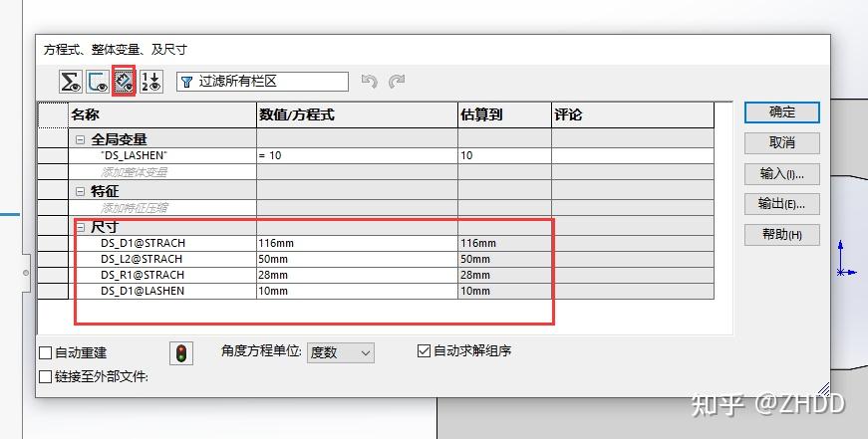
Task: Enable the 链接至外部文件 checkbox
Action: (46, 377)
